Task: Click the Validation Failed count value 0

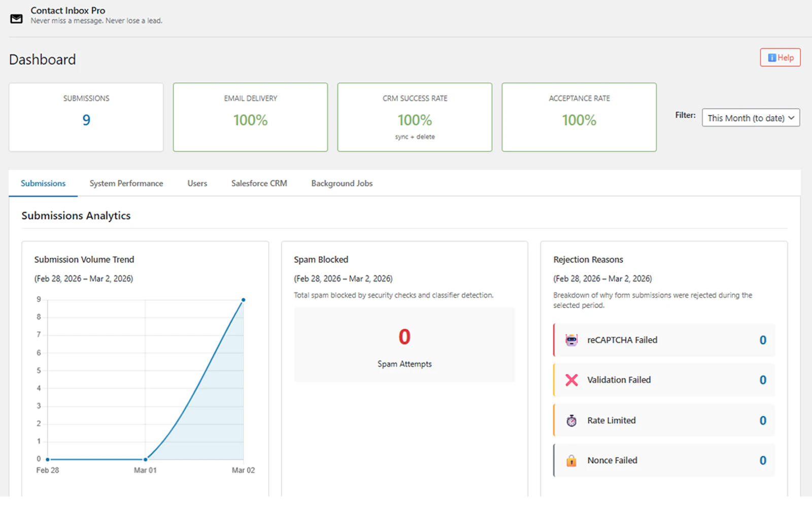Action: pyautogui.click(x=763, y=380)
